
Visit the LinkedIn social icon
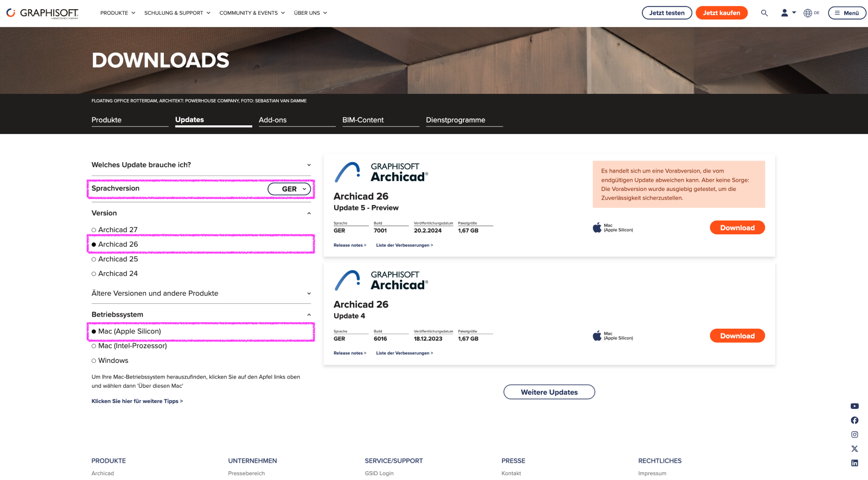[854, 463]
